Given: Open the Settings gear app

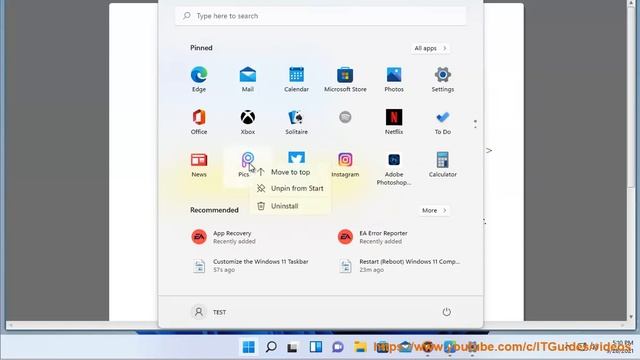Looking at the screenshot, I should coord(443,79).
